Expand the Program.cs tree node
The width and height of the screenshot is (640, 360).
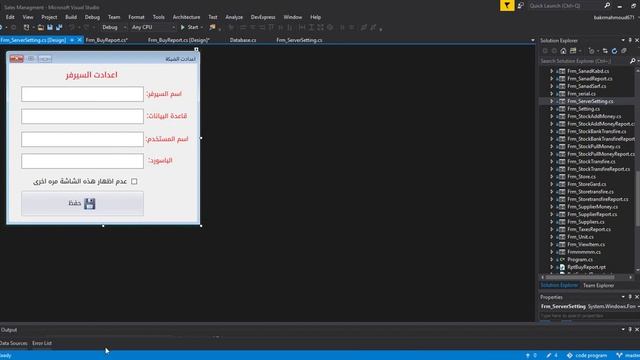551,260
